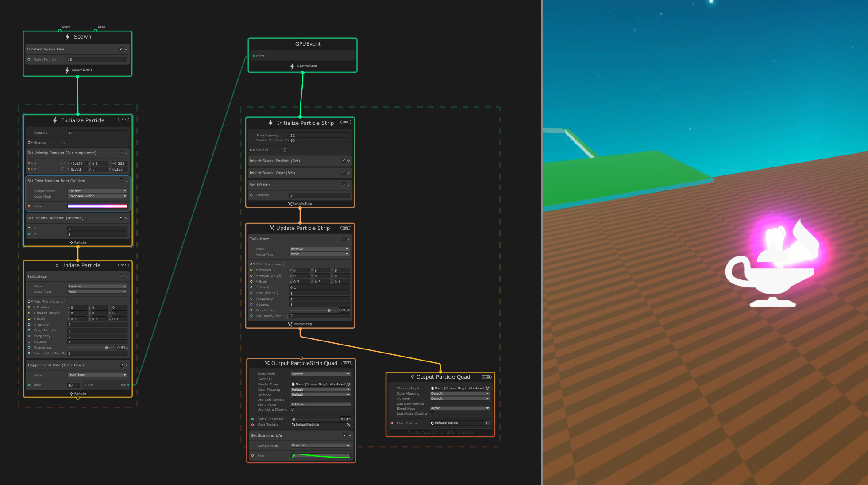The width and height of the screenshot is (868, 485).
Task: Click the Main Texture picker icon in Output Particle Quad
Action: (487, 423)
